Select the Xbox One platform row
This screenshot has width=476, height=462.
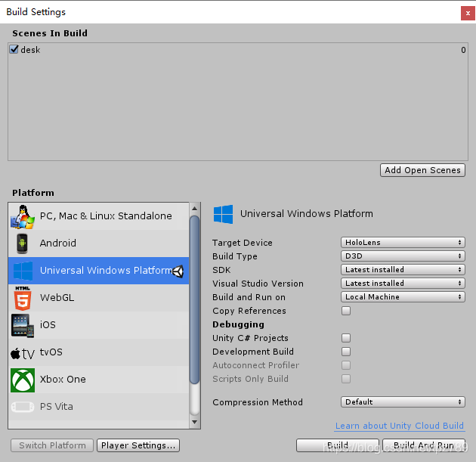coord(99,380)
